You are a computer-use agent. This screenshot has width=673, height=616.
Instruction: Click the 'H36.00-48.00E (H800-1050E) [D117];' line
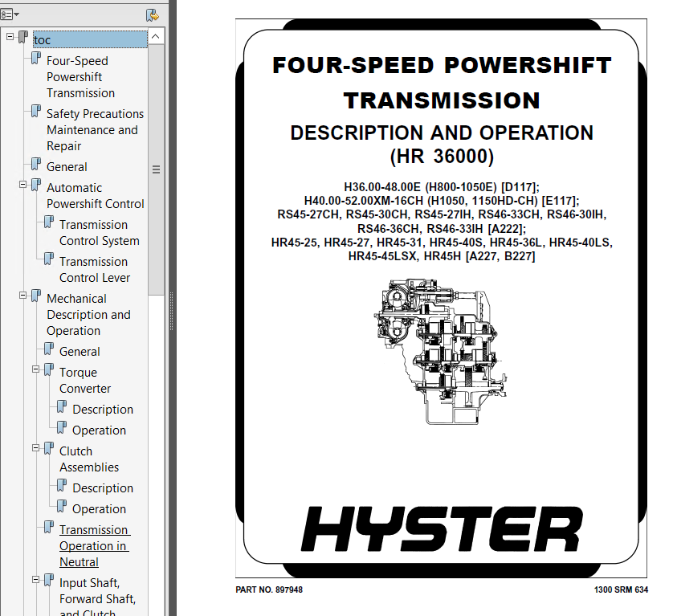click(x=442, y=187)
